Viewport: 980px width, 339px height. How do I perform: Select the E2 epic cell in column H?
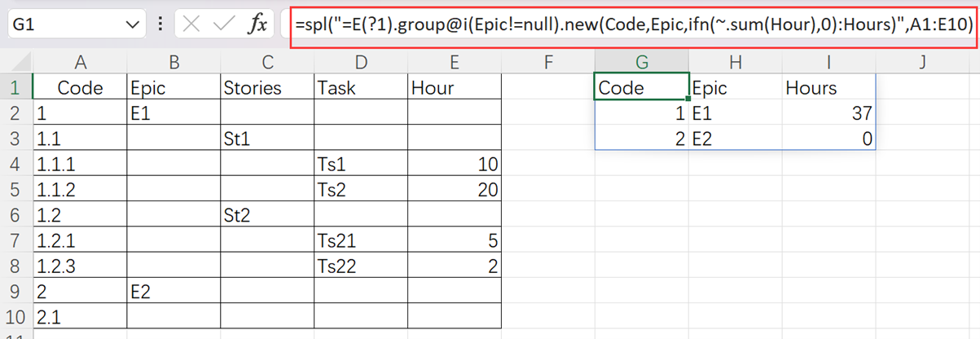coord(735,139)
